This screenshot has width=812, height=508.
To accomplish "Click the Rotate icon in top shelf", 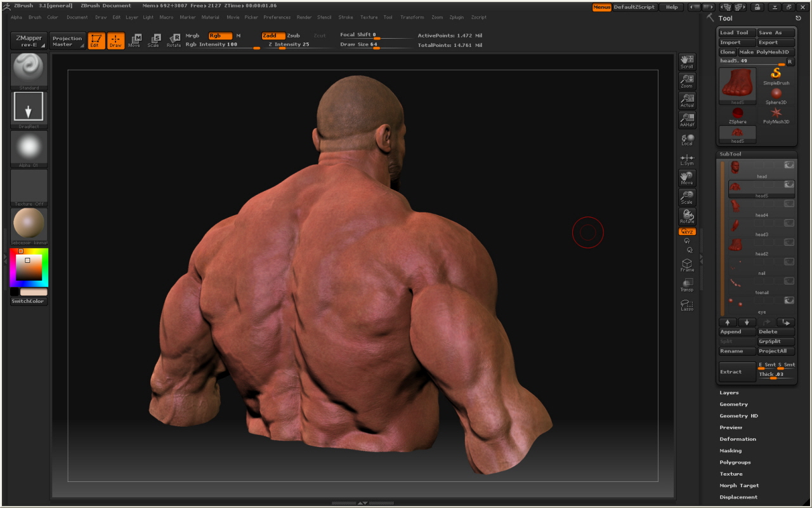I will 174,41.
